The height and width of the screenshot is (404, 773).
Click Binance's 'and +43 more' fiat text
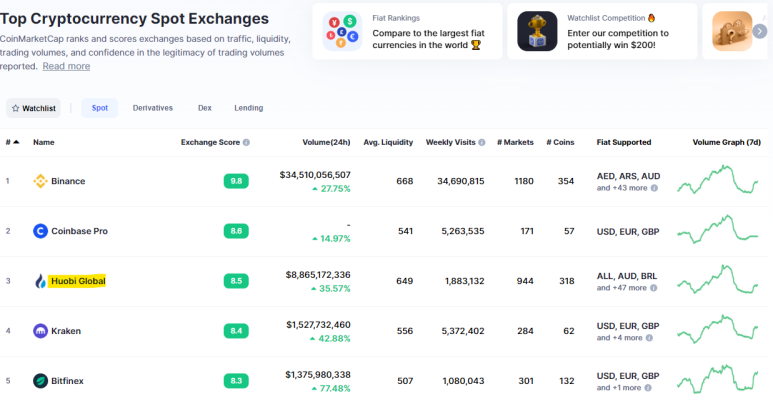click(x=622, y=188)
